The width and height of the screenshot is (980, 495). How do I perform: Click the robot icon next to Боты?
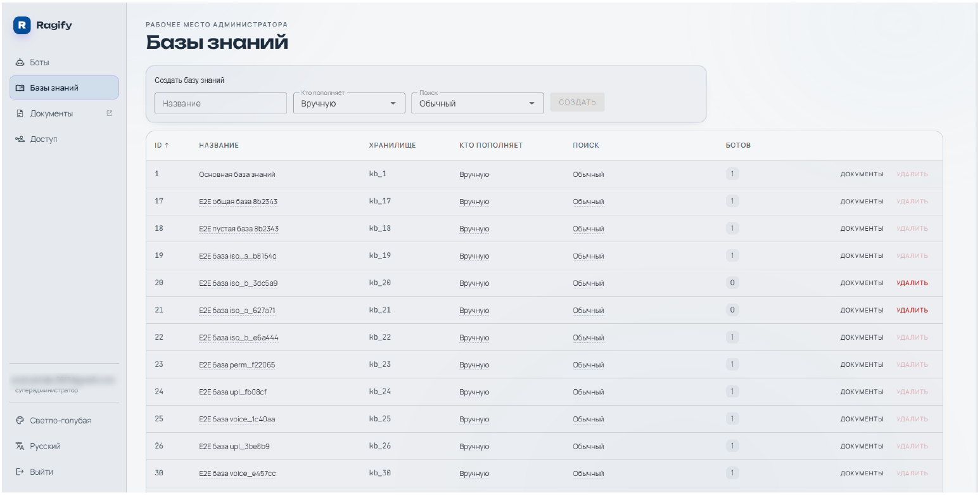pyautogui.click(x=20, y=63)
